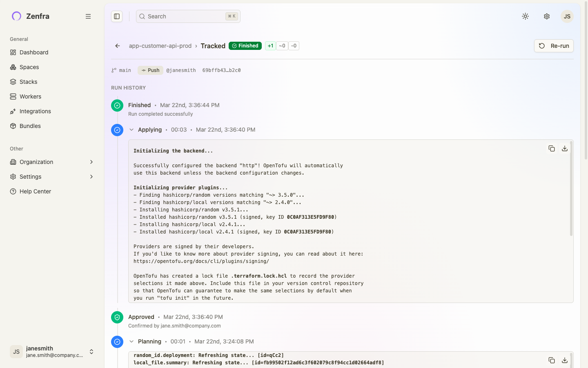The height and width of the screenshot is (368, 588).
Task: Open the JS profile avatar
Action: coord(567,16)
